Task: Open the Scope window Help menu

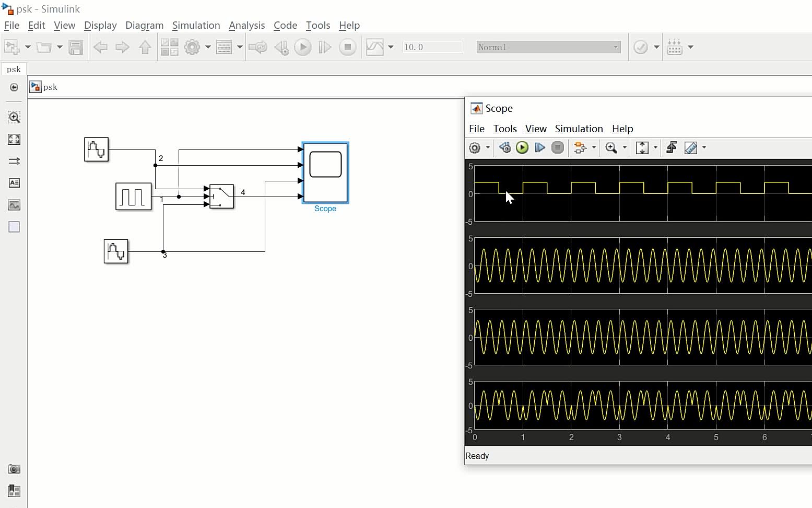Action: (622, 129)
